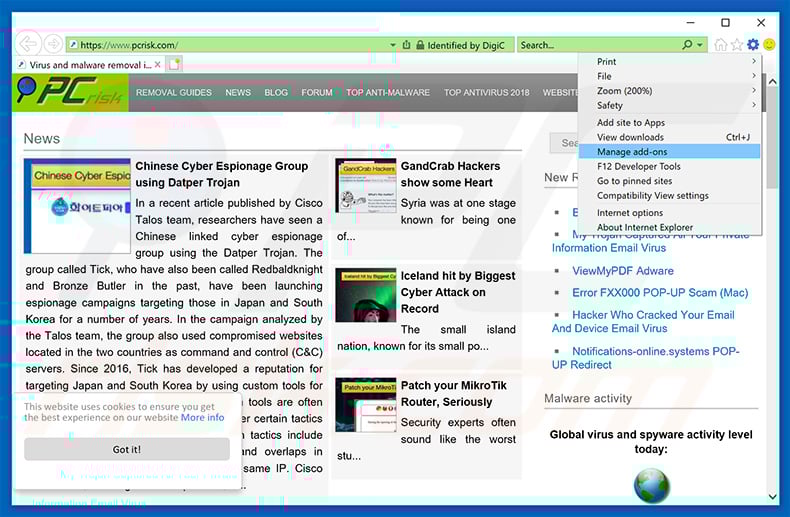Click the Malware activity heading
Viewport: 790px width, 517px height.
pos(588,398)
